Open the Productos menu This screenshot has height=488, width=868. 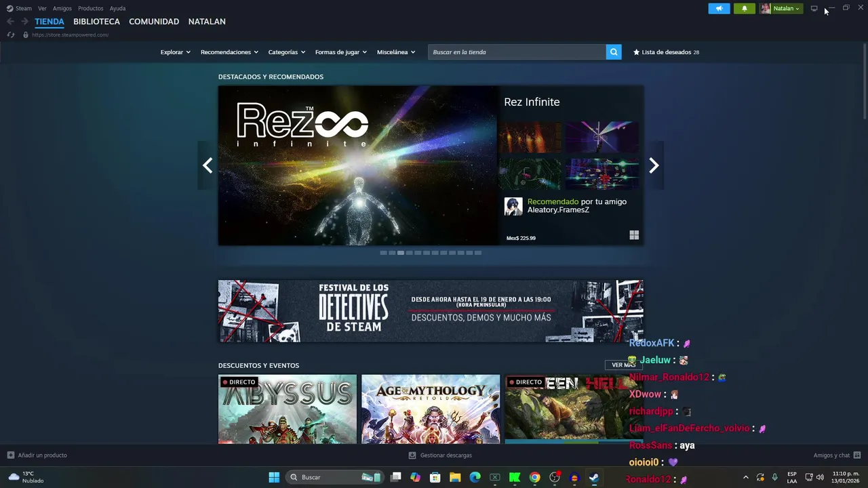91,8
